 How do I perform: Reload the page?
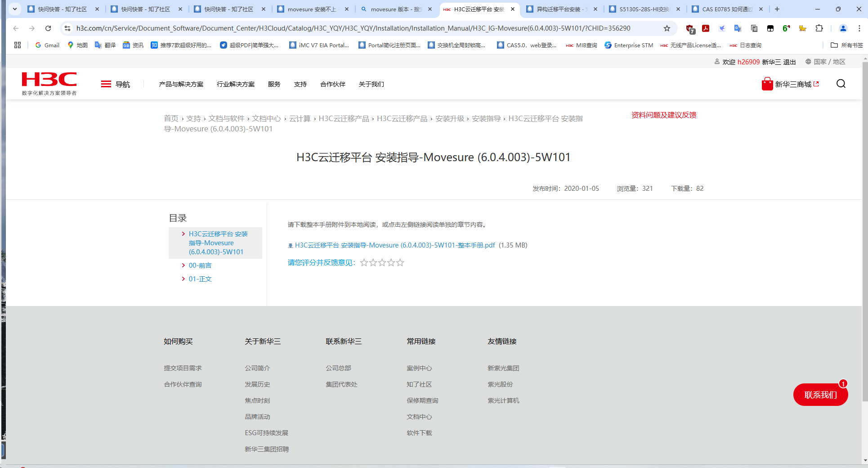click(x=48, y=28)
